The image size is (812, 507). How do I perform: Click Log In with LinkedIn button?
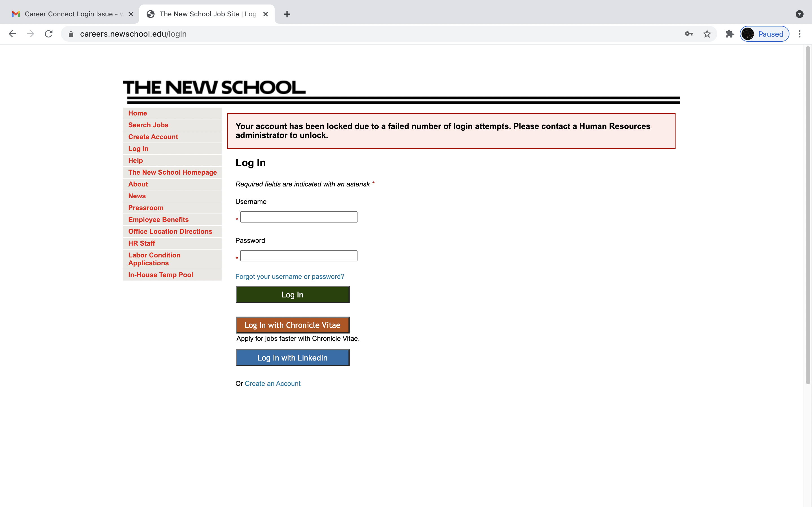point(292,358)
